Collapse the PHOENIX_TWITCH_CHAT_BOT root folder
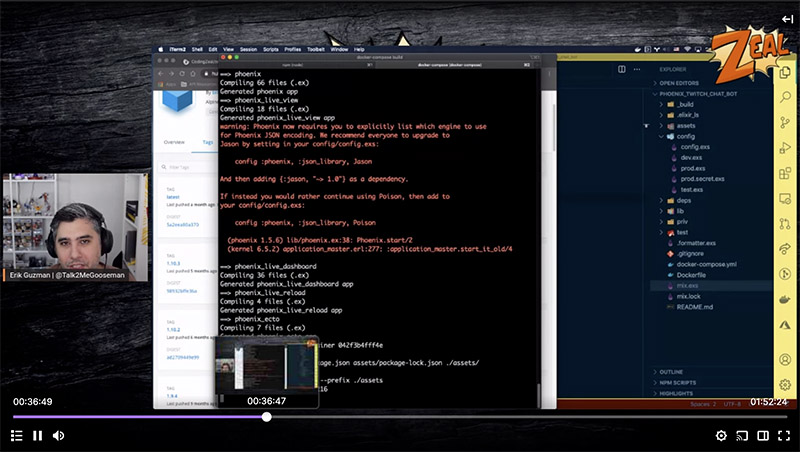This screenshot has width=800, height=452. pyautogui.click(x=698, y=94)
